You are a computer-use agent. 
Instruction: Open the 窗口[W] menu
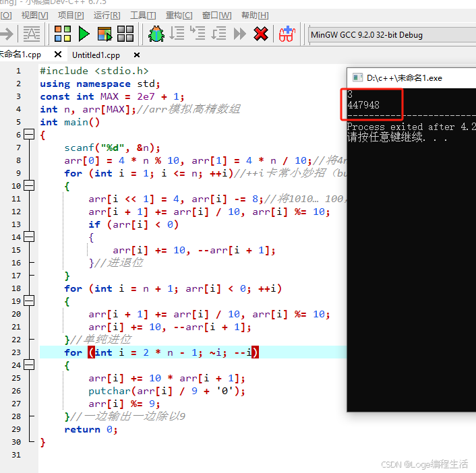(216, 15)
